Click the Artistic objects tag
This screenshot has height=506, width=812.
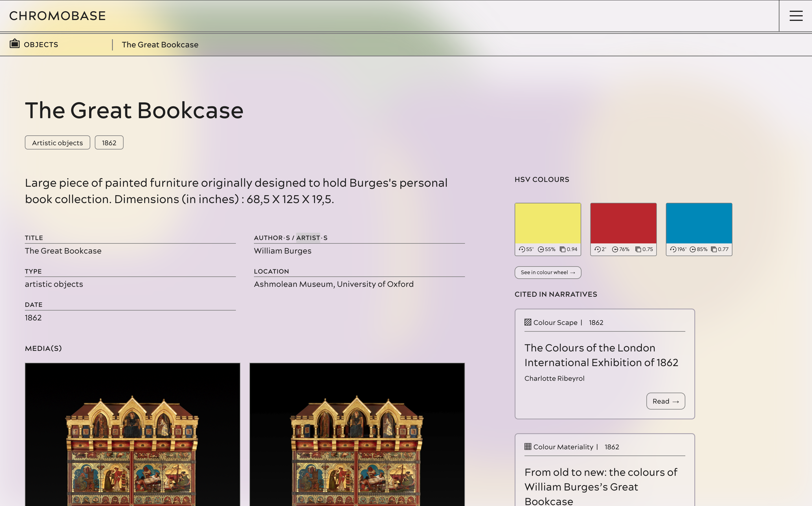(58, 142)
